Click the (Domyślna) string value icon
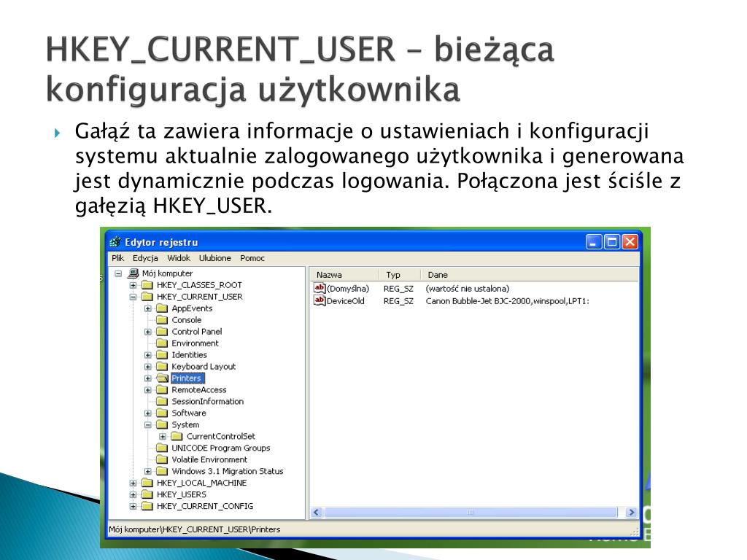Screen dimensions: 747x560 click(x=320, y=288)
